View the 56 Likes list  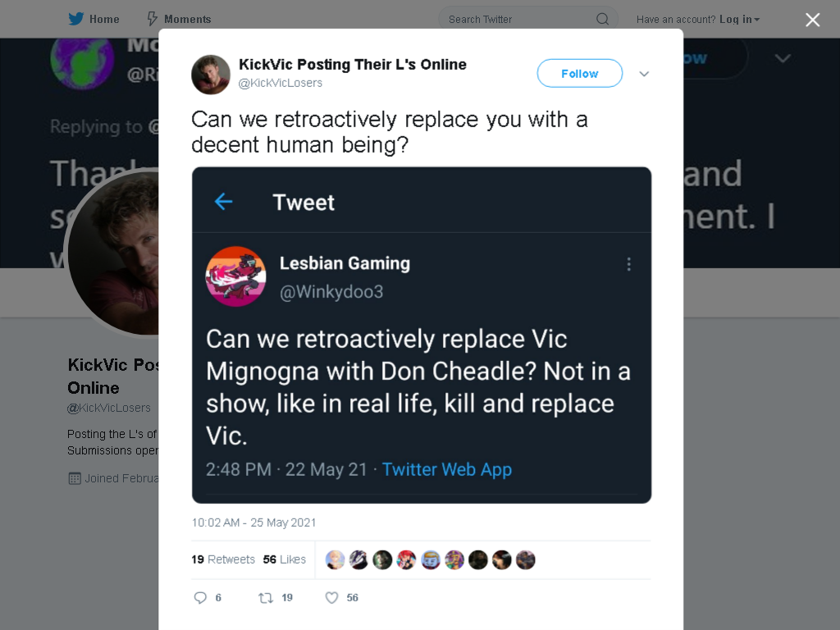[284, 559]
